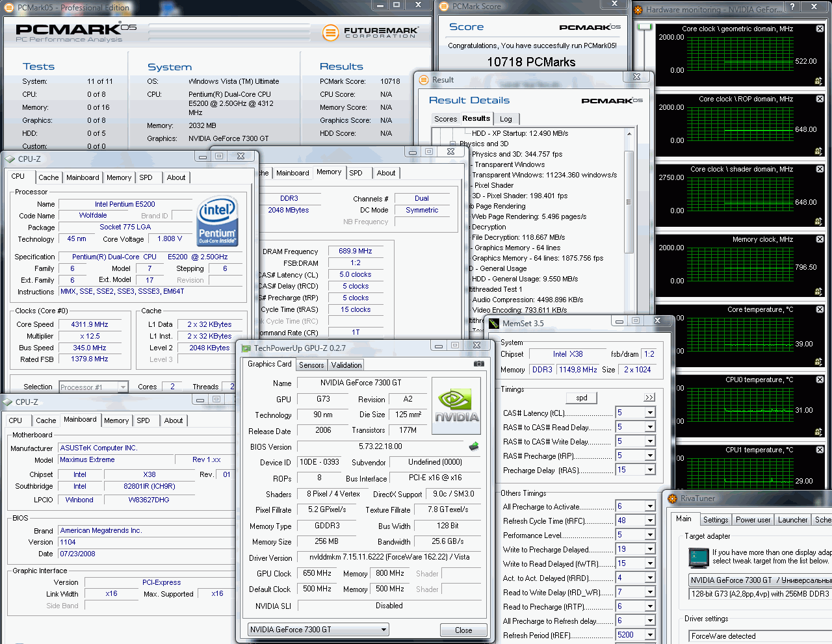832x644 pixels.
Task: Open the Write to Read Delayed (tWTR) dropdown
Action: [650, 563]
